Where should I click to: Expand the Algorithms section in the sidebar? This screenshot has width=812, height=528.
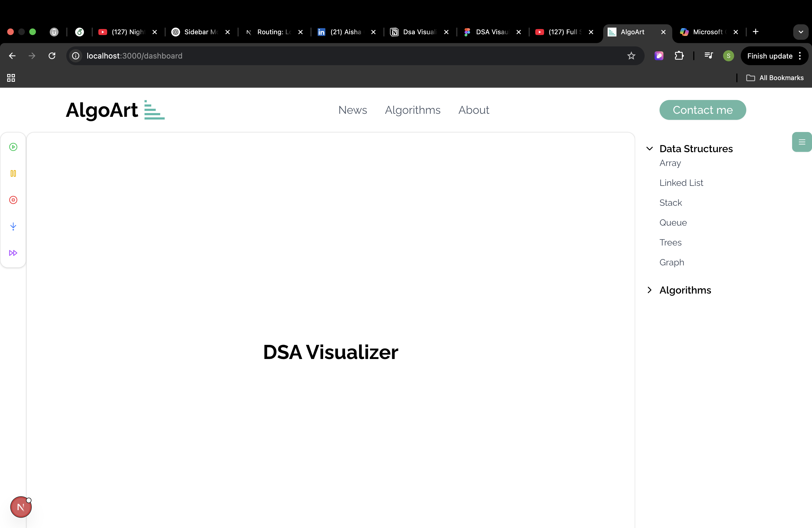click(650, 290)
